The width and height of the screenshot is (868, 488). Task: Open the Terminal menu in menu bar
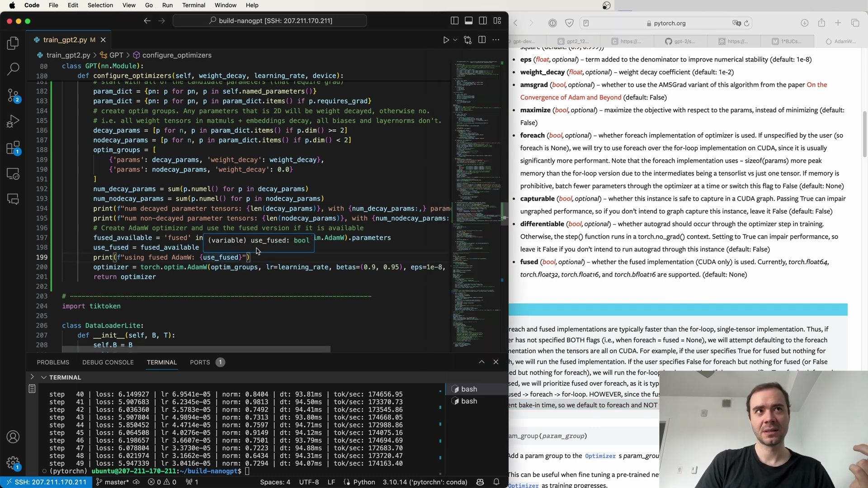193,5
